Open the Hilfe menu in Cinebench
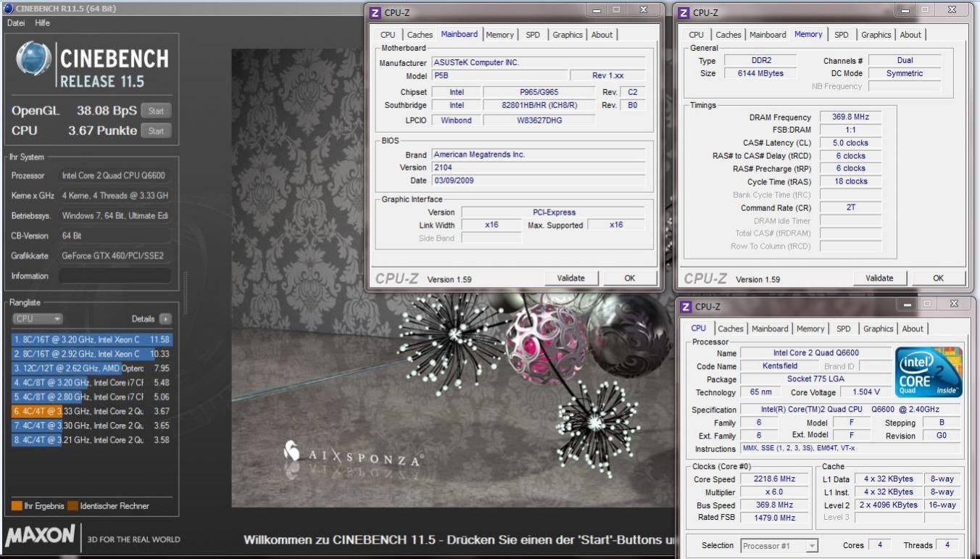 (x=43, y=23)
